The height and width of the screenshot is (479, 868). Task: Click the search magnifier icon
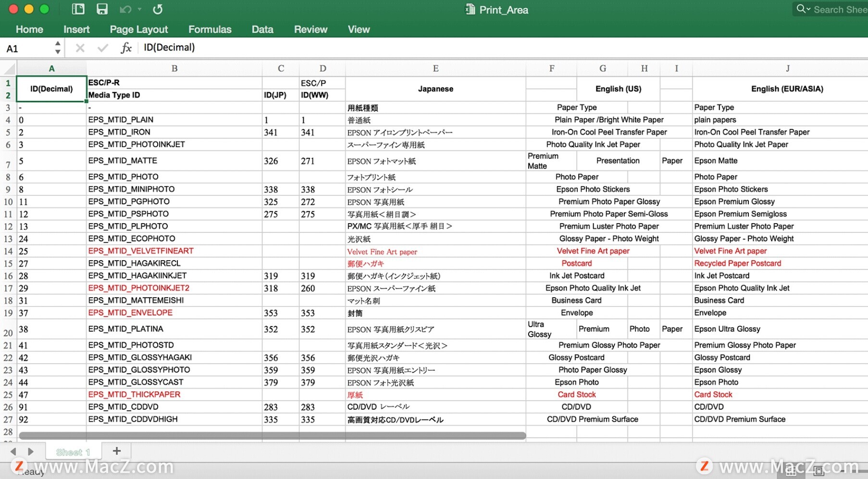click(x=801, y=9)
